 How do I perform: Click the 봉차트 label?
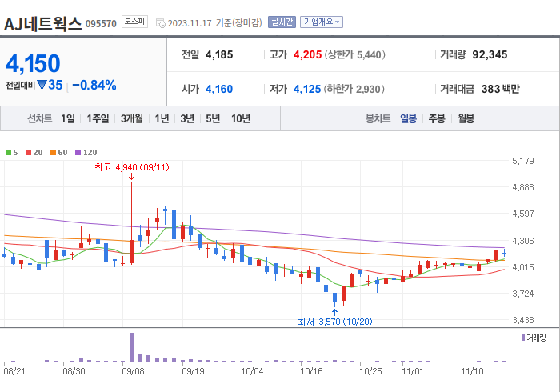coord(378,118)
